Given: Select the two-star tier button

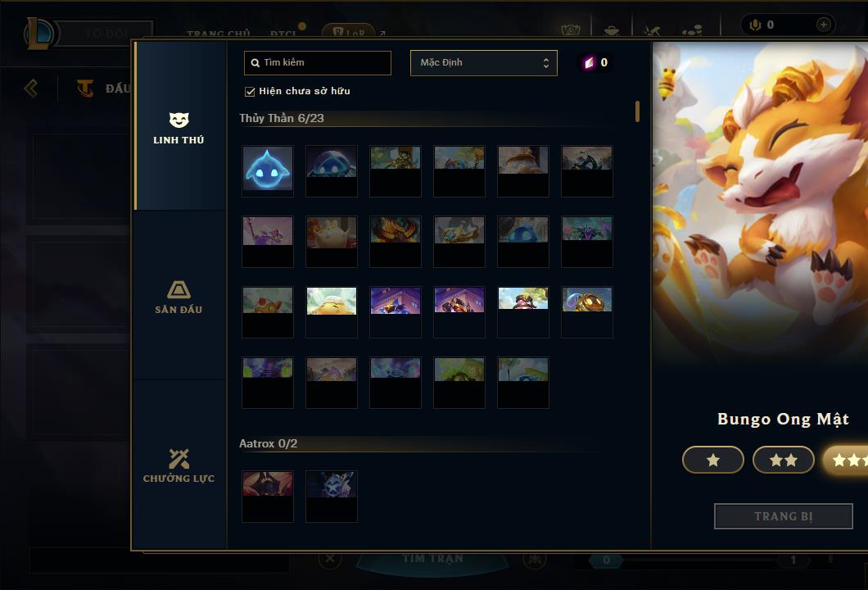Looking at the screenshot, I should (784, 460).
